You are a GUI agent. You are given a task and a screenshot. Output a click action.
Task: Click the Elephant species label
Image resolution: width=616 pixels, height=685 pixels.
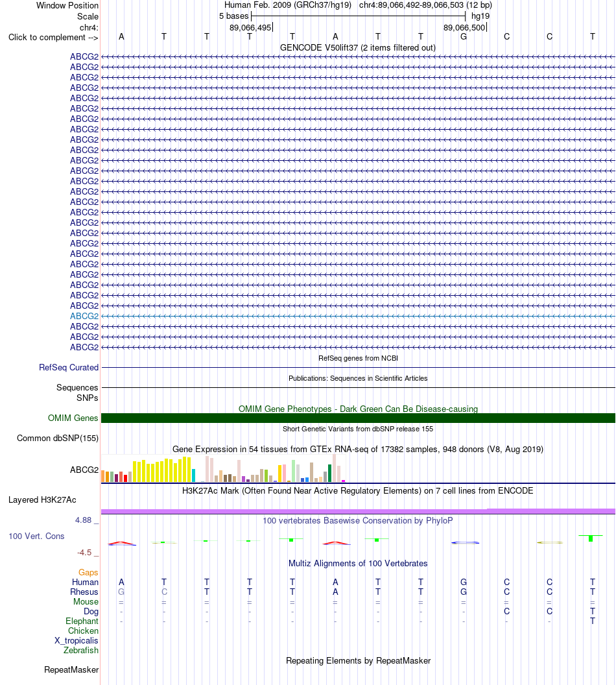(82, 621)
